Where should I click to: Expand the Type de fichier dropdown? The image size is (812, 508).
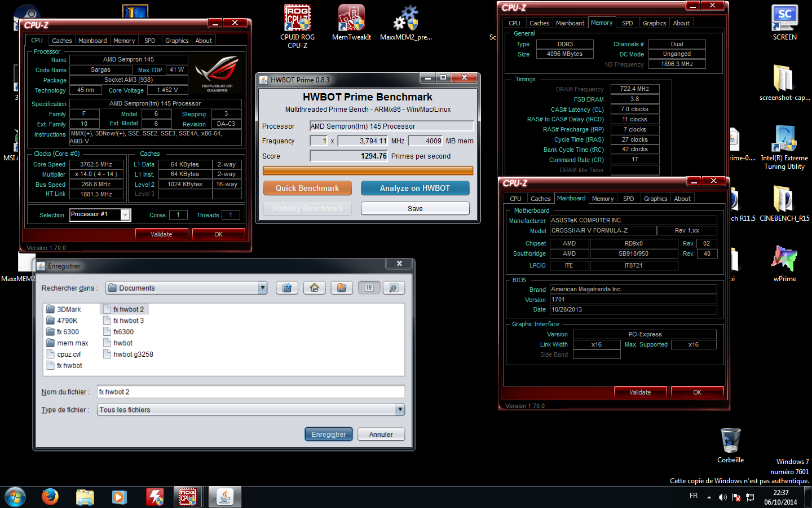pos(400,410)
